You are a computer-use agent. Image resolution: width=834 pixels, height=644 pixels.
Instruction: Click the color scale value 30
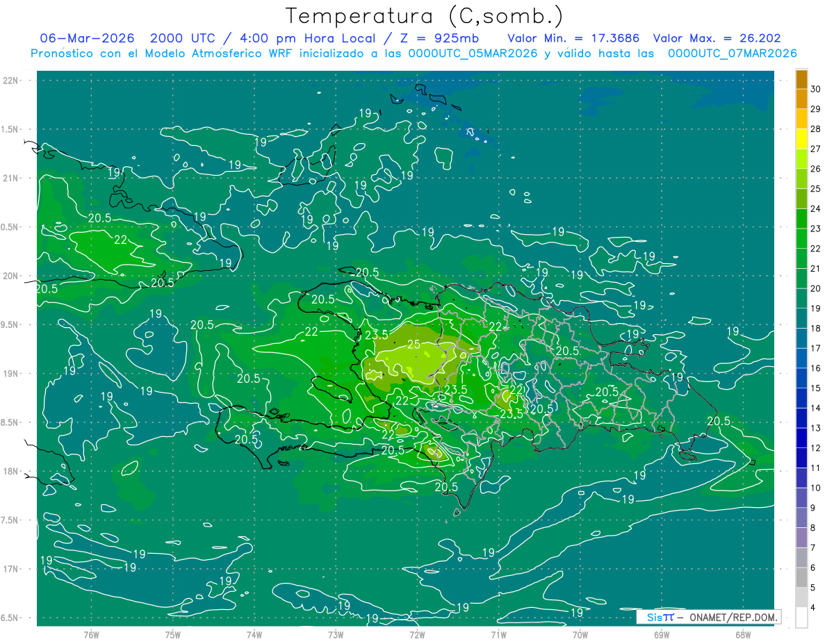point(816,89)
